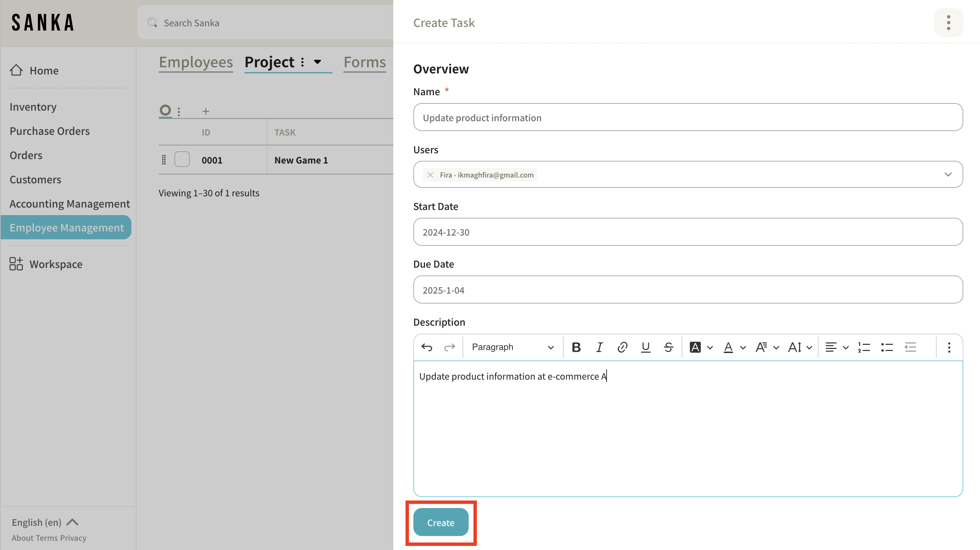The height and width of the screenshot is (550, 980).
Task: Check the box for task 0001
Action: (x=182, y=159)
